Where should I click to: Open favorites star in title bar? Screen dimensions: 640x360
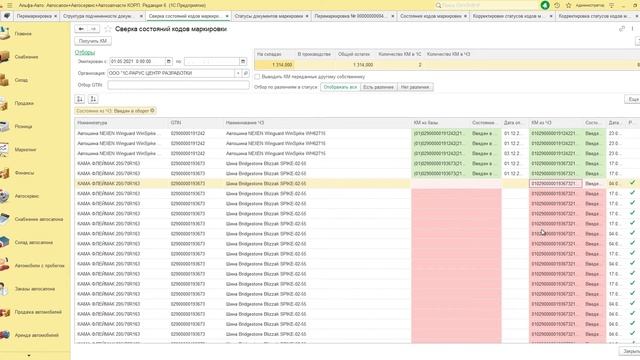pos(569,5)
